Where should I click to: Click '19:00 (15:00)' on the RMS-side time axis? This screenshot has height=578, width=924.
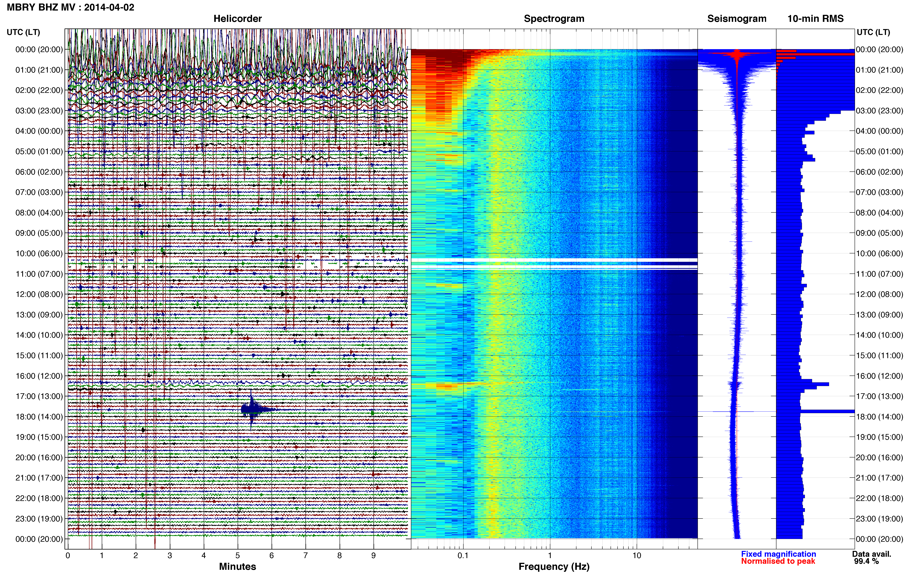point(879,437)
